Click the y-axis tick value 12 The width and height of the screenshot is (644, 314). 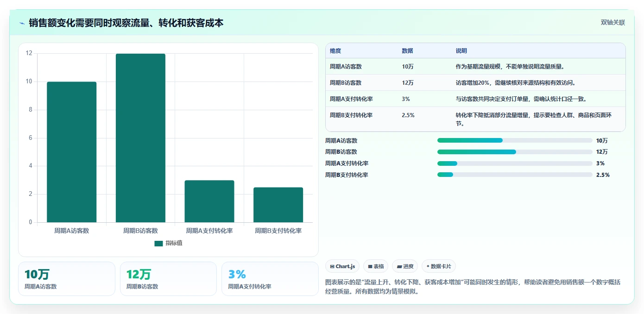[x=29, y=53]
